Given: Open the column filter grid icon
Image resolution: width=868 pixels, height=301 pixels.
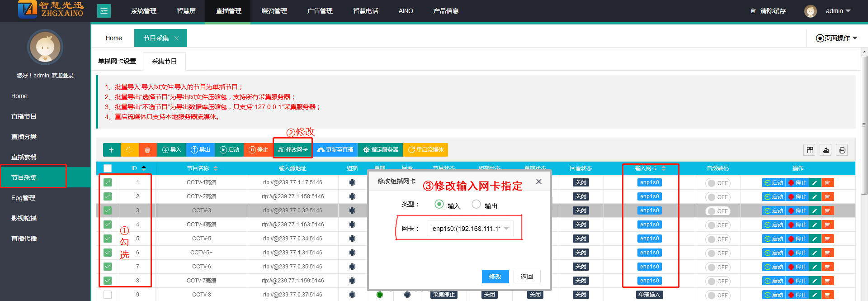Looking at the screenshot, I should [x=809, y=150].
